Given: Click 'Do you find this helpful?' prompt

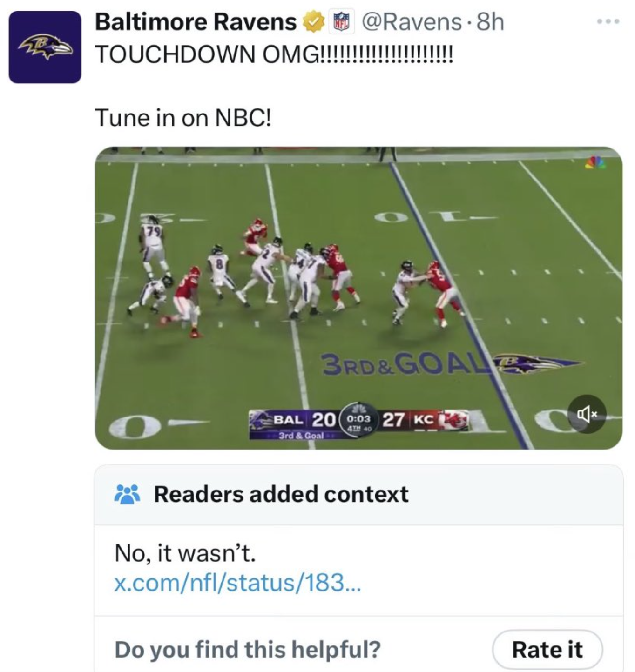Looking at the screenshot, I should [x=247, y=649].
